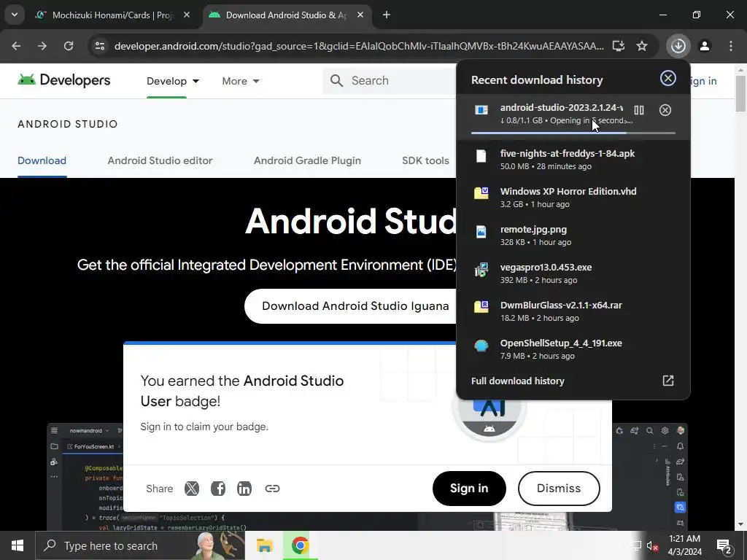Image resolution: width=747 pixels, height=560 pixels.
Task: Click the Android Developers logo
Action: tap(64, 80)
